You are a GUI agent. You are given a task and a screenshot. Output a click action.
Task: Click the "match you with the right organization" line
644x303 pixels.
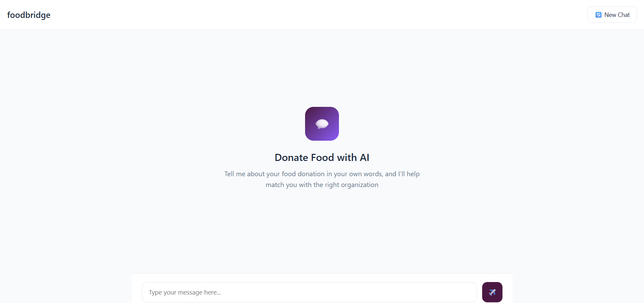coord(322,185)
